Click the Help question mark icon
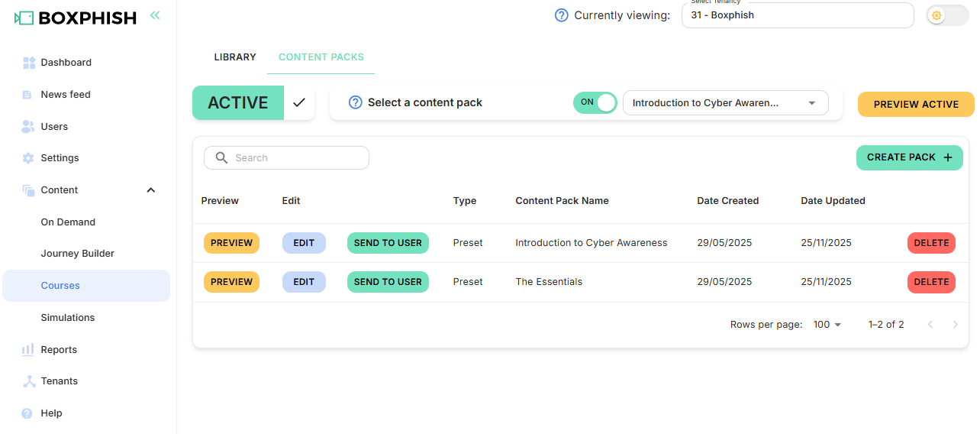This screenshot has width=980, height=434. pyautogui.click(x=27, y=413)
